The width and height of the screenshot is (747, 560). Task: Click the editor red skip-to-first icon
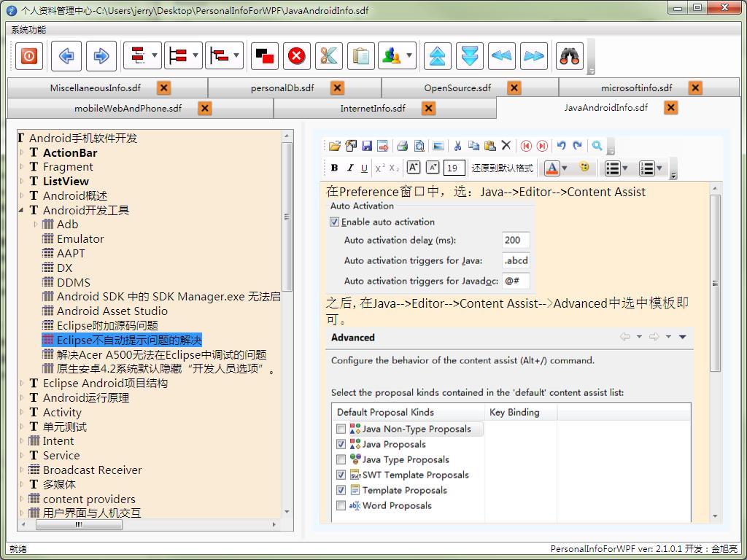[526, 146]
